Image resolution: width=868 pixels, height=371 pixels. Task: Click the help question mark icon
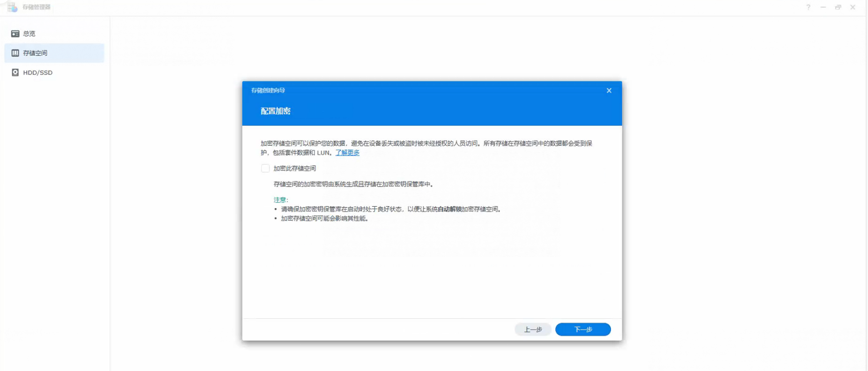pos(808,7)
